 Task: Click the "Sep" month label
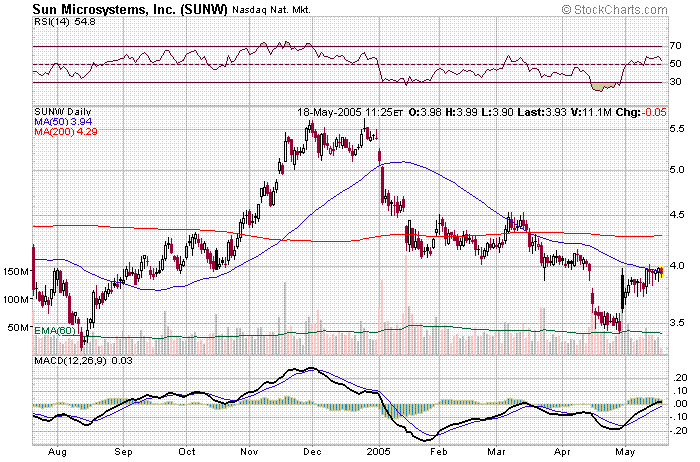(123, 452)
